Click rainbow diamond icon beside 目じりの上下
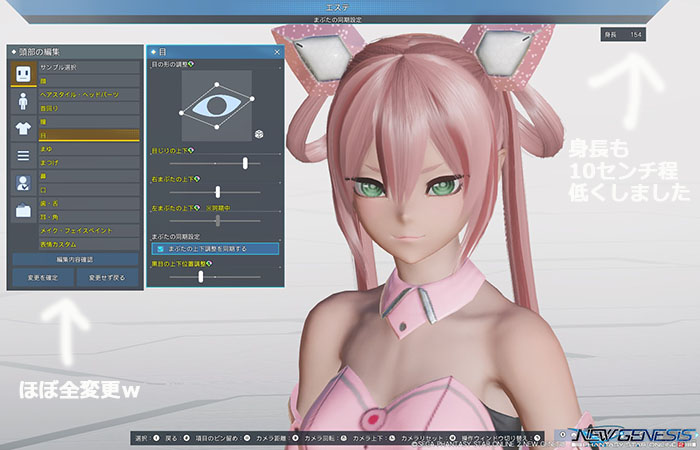The image size is (700, 450). click(191, 150)
